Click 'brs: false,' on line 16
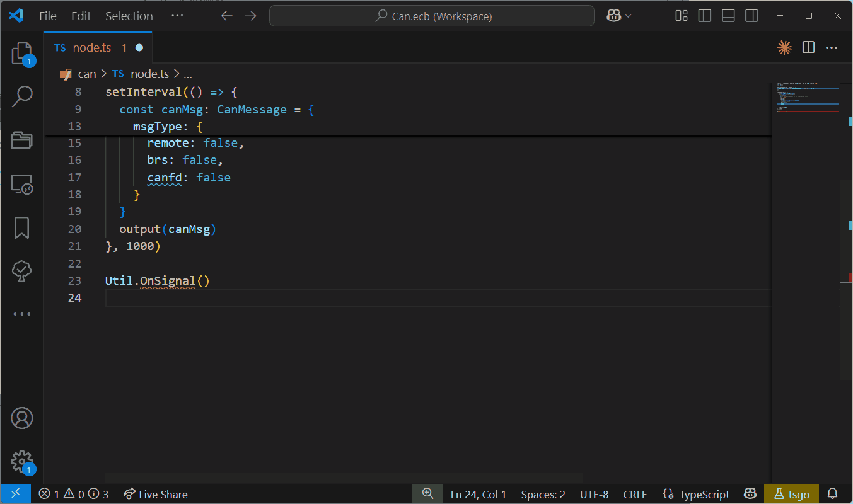This screenshot has height=504, width=853. point(185,160)
